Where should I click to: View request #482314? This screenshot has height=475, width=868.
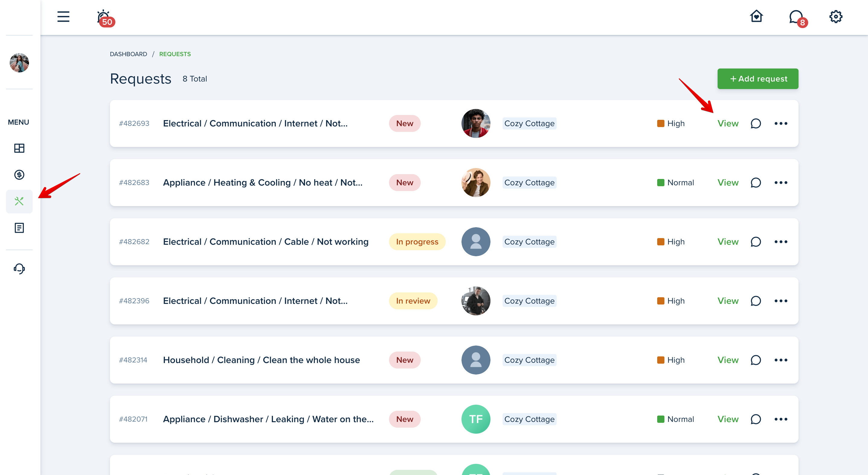point(728,360)
